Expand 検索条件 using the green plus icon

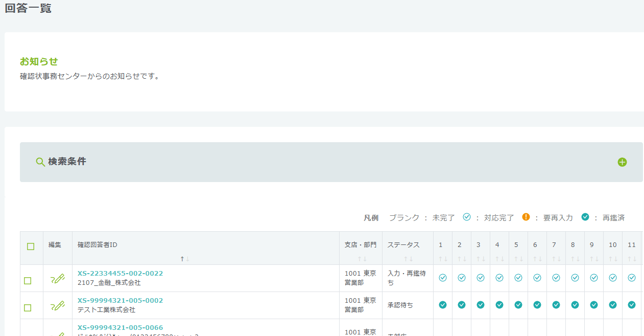(622, 162)
